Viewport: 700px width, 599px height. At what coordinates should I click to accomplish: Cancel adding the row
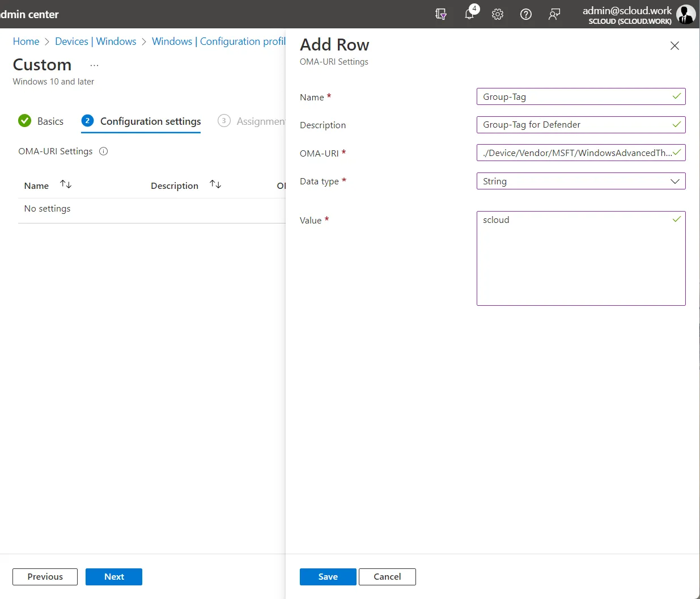tap(387, 576)
